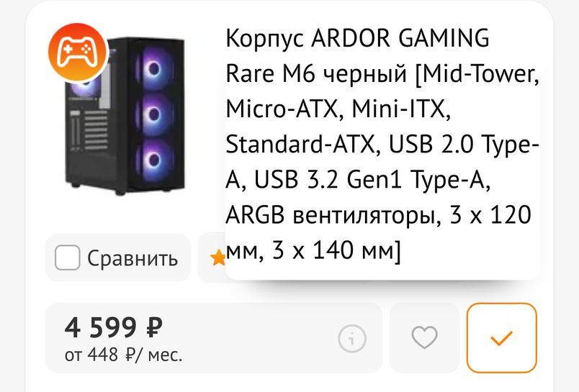579x392 pixels.
Task: Click the orange gamepad badge icon
Action: point(77,50)
